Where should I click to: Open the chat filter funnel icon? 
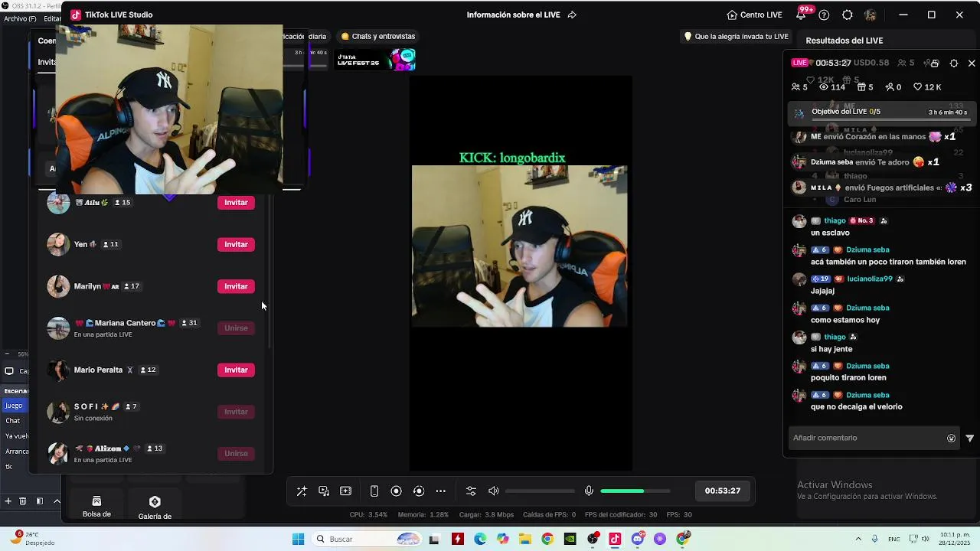coord(970,439)
